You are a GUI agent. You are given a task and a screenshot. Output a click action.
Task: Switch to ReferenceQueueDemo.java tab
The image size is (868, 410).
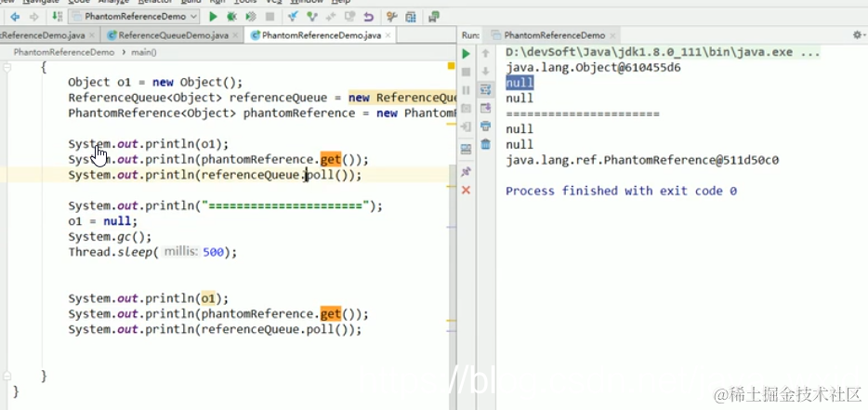(x=173, y=35)
